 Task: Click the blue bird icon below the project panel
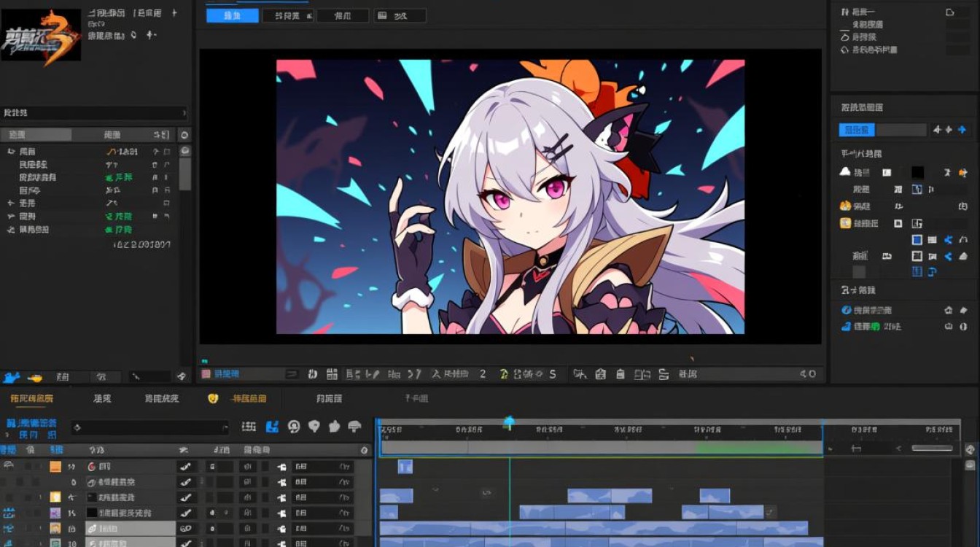click(x=11, y=377)
